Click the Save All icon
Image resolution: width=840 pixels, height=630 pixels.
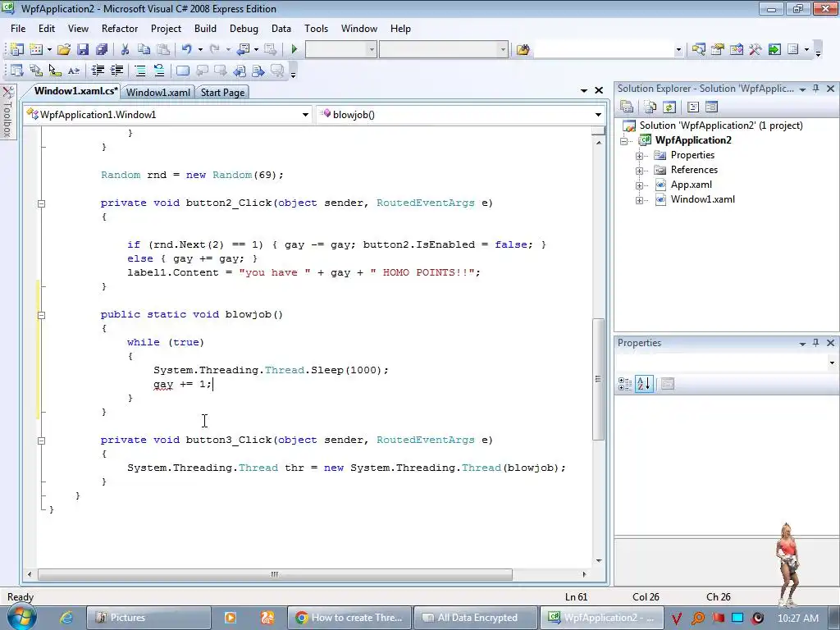pyautogui.click(x=102, y=49)
